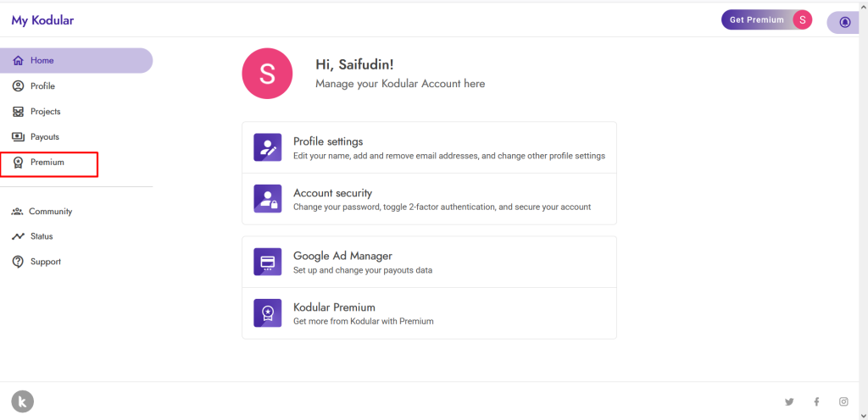
Task: Click the Profile person icon in sidebar
Action: tap(19, 86)
